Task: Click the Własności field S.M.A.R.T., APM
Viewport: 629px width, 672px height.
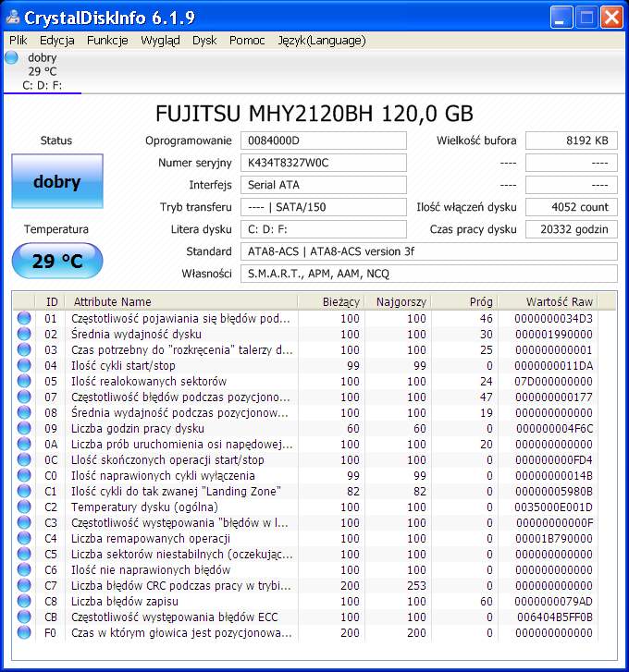Action: point(429,274)
